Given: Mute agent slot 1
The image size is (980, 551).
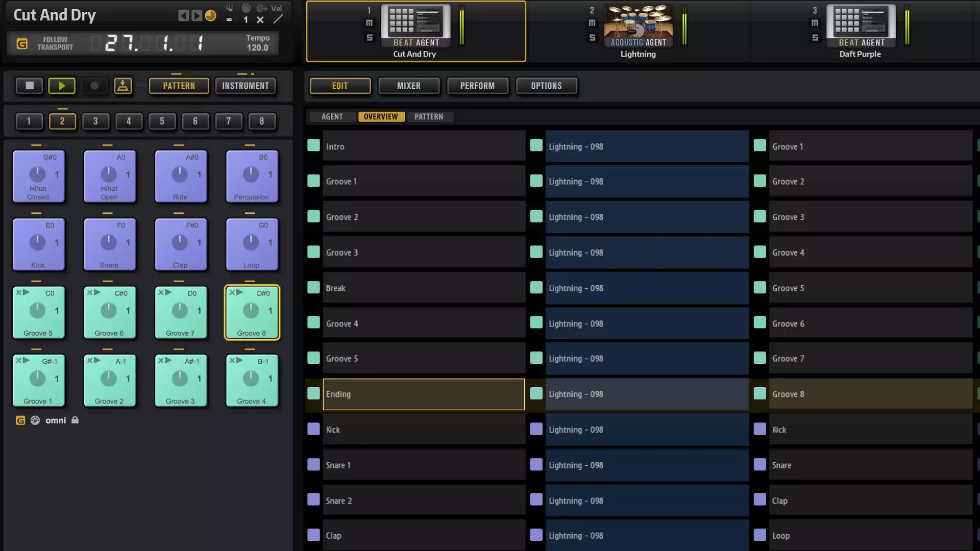Looking at the screenshot, I should [369, 23].
